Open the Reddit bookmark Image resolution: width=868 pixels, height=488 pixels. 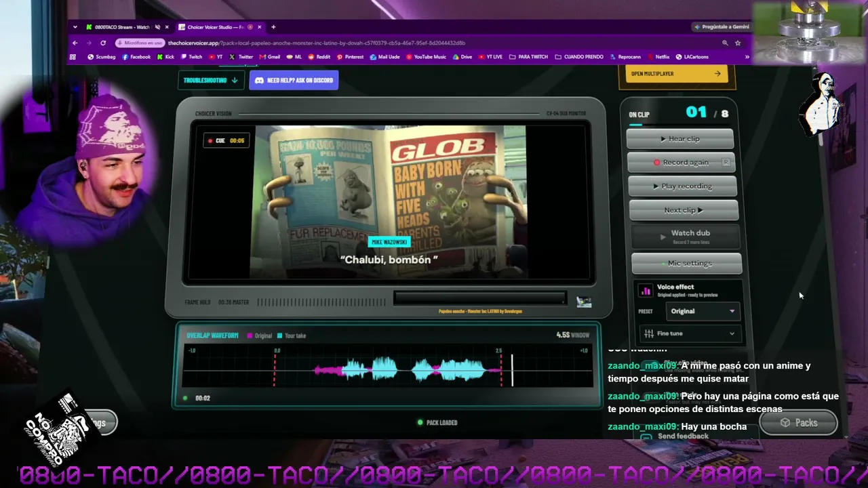319,57
